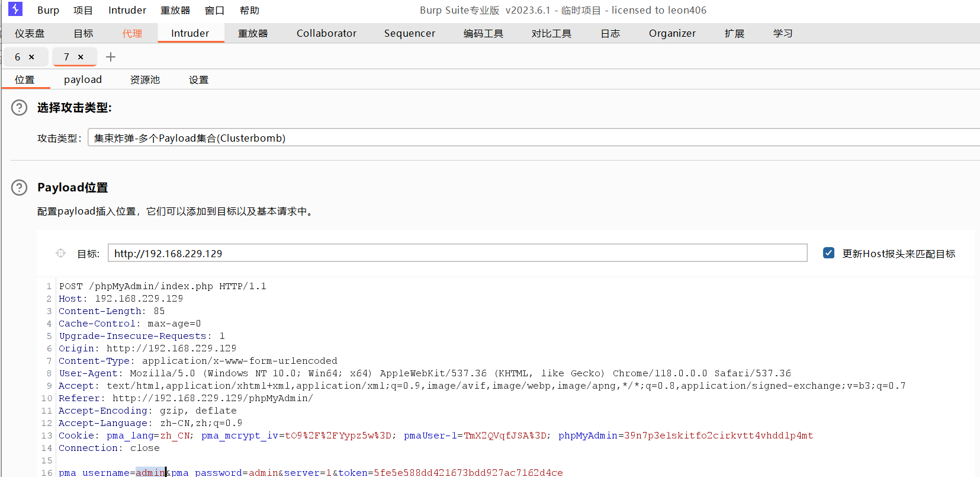Click the phpMyAdmin session cookie value
The width and height of the screenshot is (980, 477).
pos(719,436)
